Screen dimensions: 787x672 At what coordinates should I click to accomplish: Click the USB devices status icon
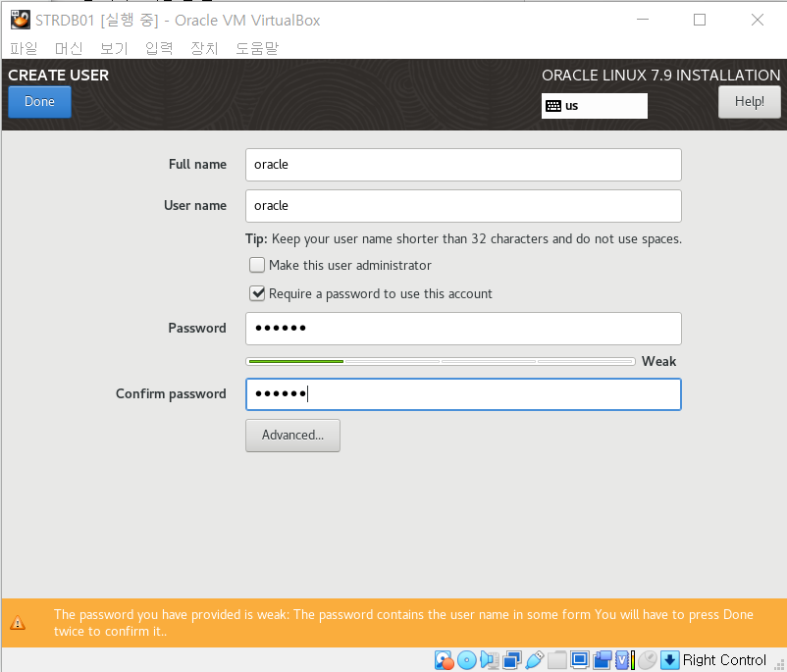click(x=535, y=660)
